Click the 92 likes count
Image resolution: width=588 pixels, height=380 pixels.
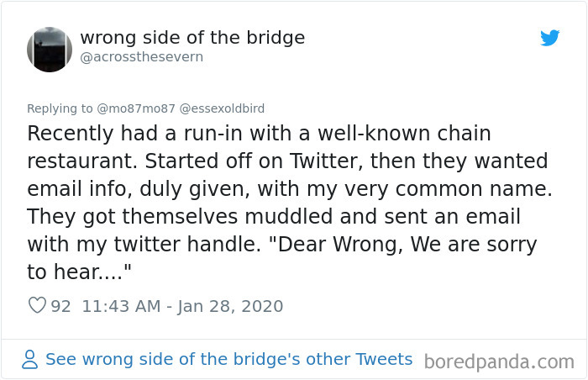(x=61, y=306)
